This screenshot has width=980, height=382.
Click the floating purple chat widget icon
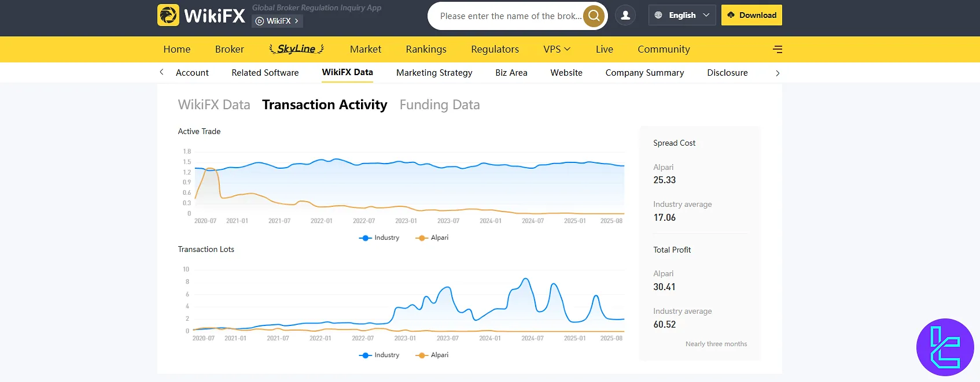[x=945, y=347]
